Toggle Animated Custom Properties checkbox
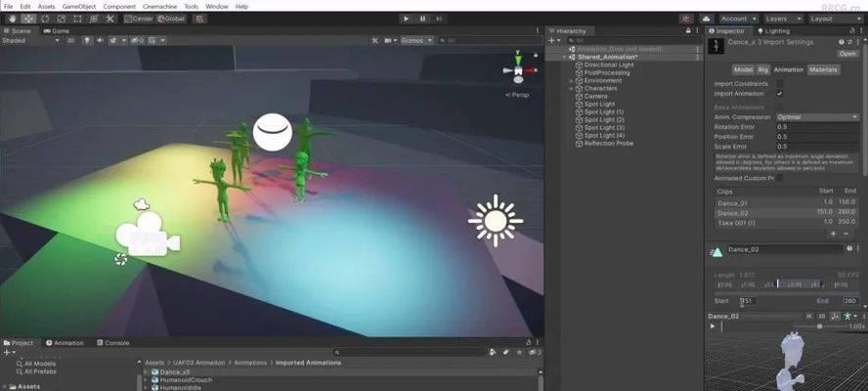Viewport: 868px width, 391px height. click(x=779, y=178)
